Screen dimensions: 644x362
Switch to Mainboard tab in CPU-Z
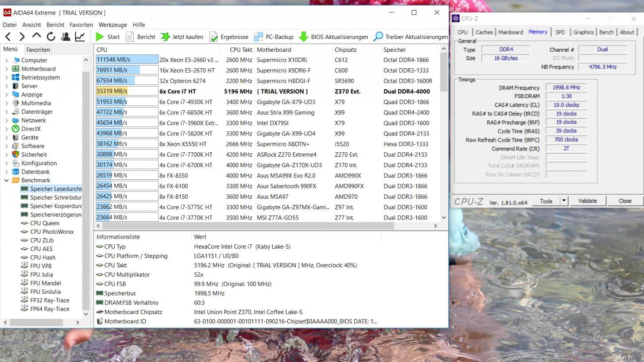coord(511,32)
